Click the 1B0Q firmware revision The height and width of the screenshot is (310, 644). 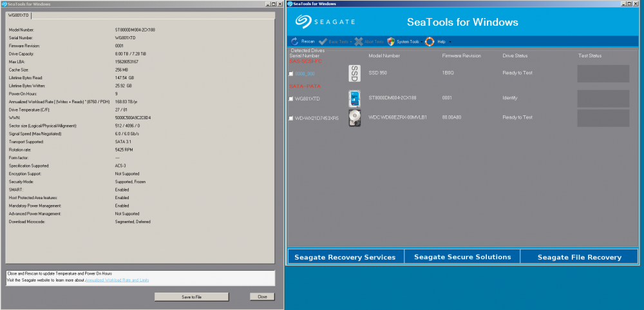click(x=447, y=73)
